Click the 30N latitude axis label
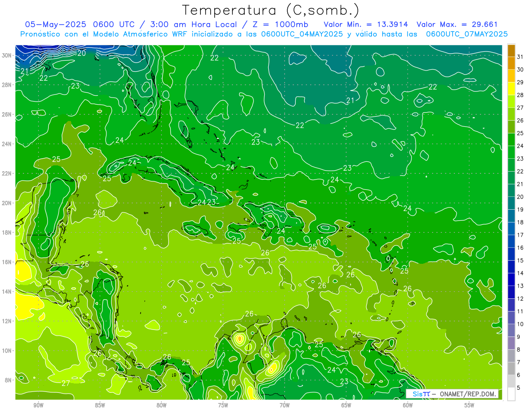Screen dimensions: 532x411 7,55
